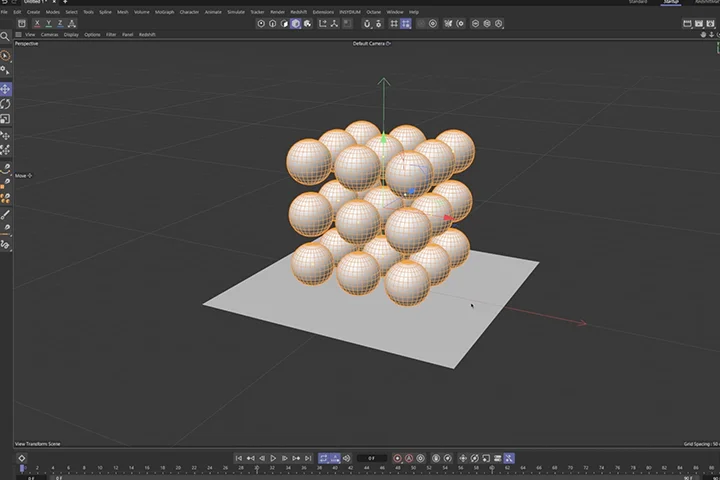Open the viewport Cameras menu
This screenshot has height=480, width=720.
coord(50,34)
